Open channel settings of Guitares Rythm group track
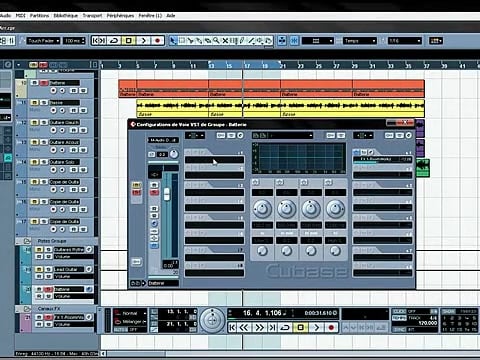The image size is (480, 360). 89,249
